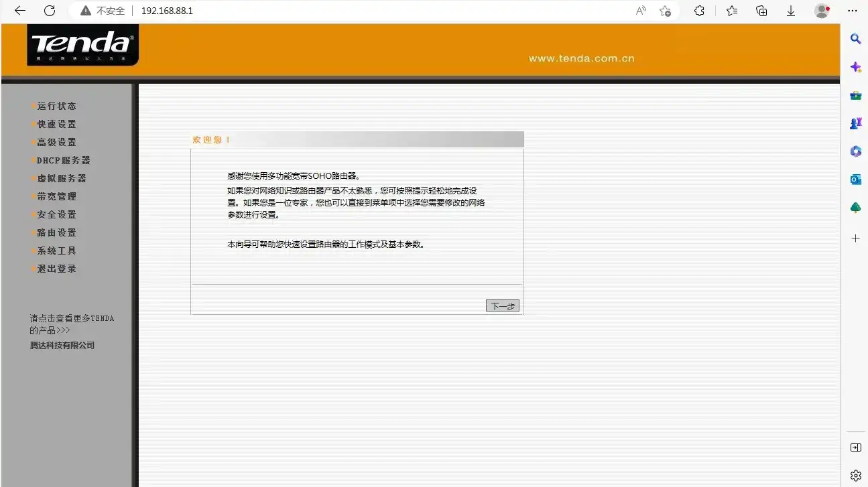Open the 运行状态 menu
The image size is (868, 487).
(x=56, y=106)
